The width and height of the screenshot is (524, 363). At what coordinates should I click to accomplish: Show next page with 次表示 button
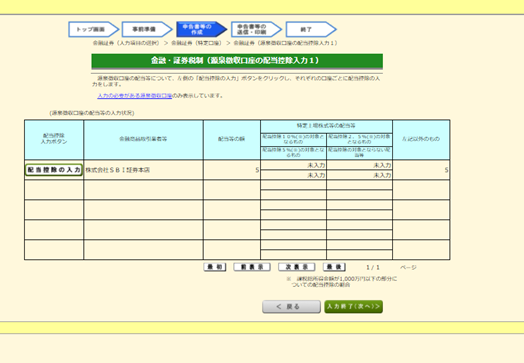297,267
